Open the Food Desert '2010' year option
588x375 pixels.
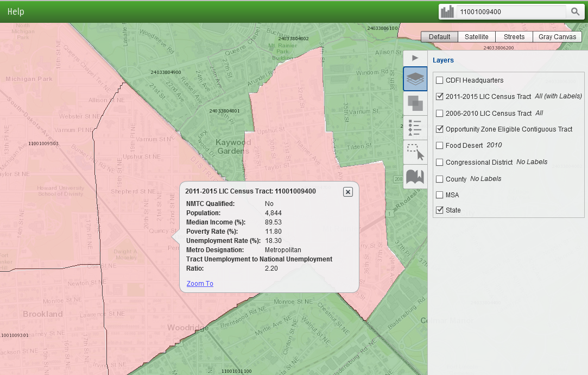(494, 145)
